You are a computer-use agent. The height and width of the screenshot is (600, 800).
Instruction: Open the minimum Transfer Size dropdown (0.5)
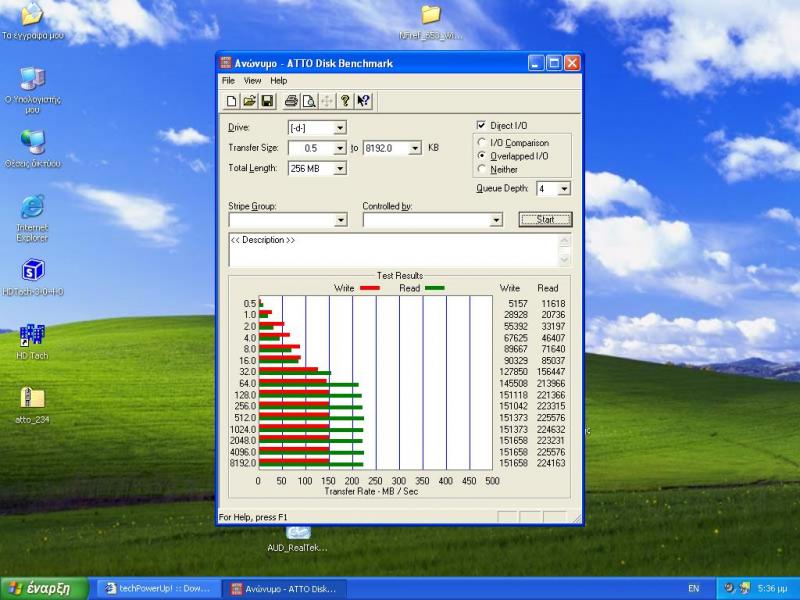point(340,148)
